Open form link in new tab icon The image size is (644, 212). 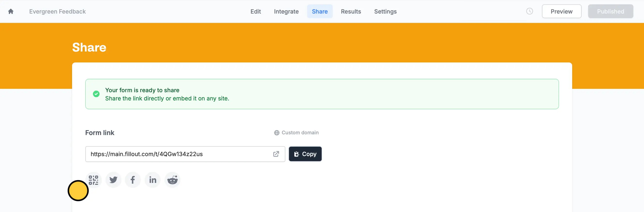tap(276, 154)
